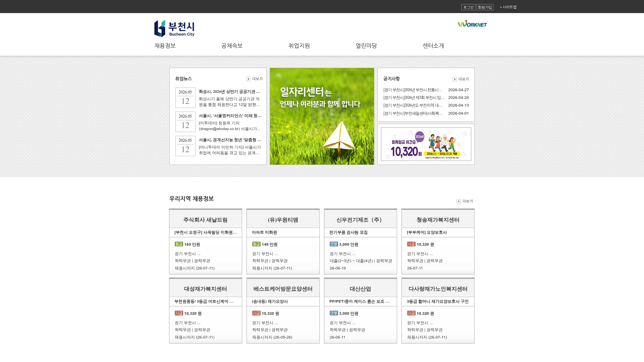Click 더보기 arrow for 우리지역 채용정보
This screenshot has height=362, width=644.
point(465,201)
